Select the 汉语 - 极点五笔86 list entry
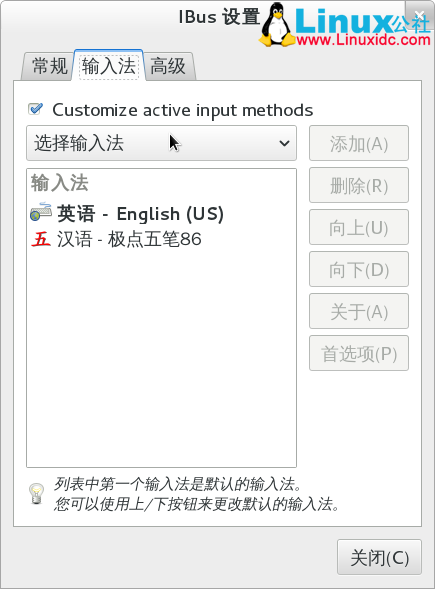The image size is (435, 589). click(161, 239)
